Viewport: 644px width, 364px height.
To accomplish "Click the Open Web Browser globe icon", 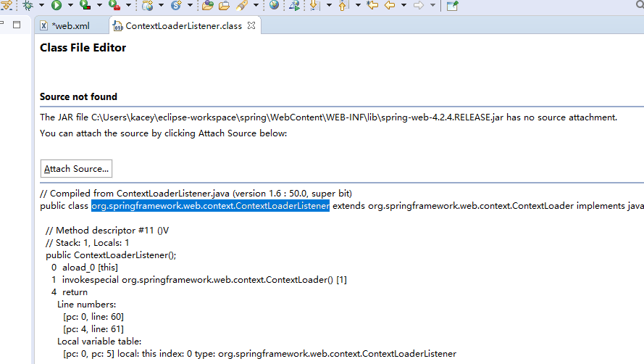I will point(274,5).
